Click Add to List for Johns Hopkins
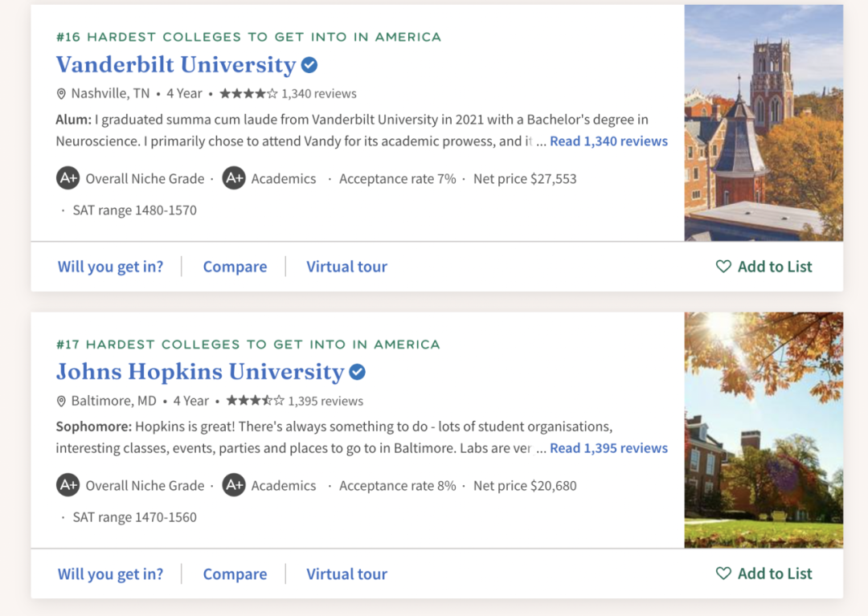Viewport: 868px width, 616px height. pyautogui.click(x=764, y=573)
